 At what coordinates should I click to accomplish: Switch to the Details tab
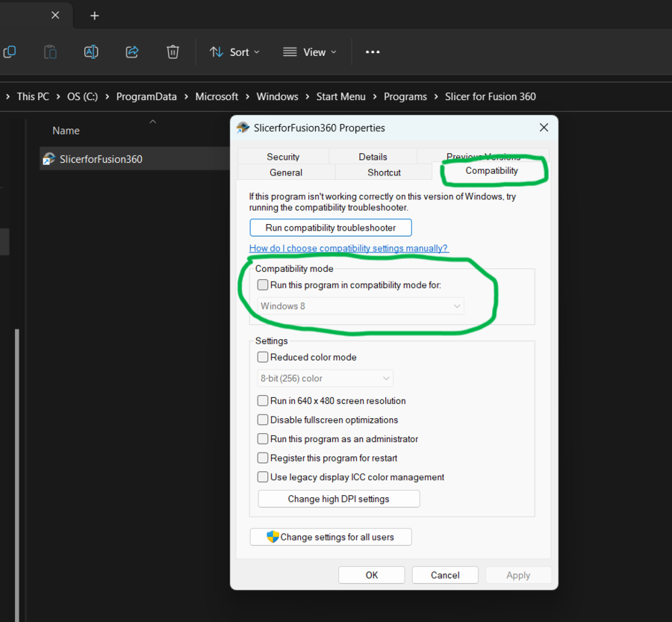click(x=373, y=157)
